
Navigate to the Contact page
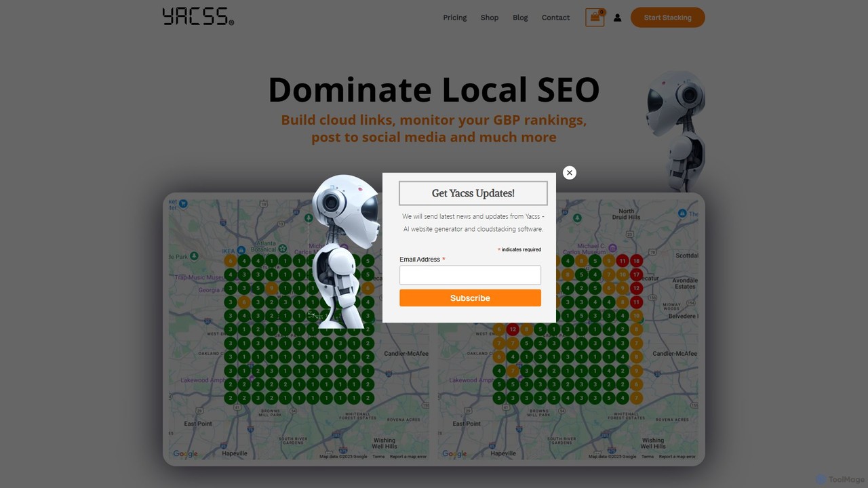pyautogui.click(x=555, y=18)
